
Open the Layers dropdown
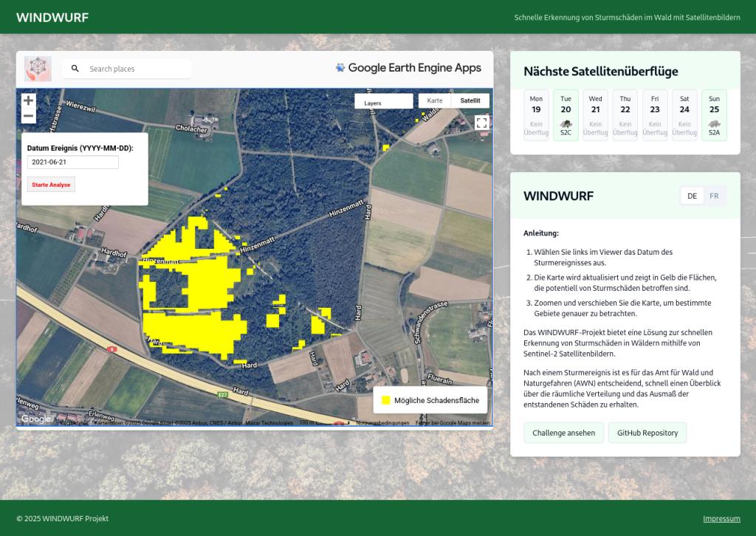coord(384,101)
